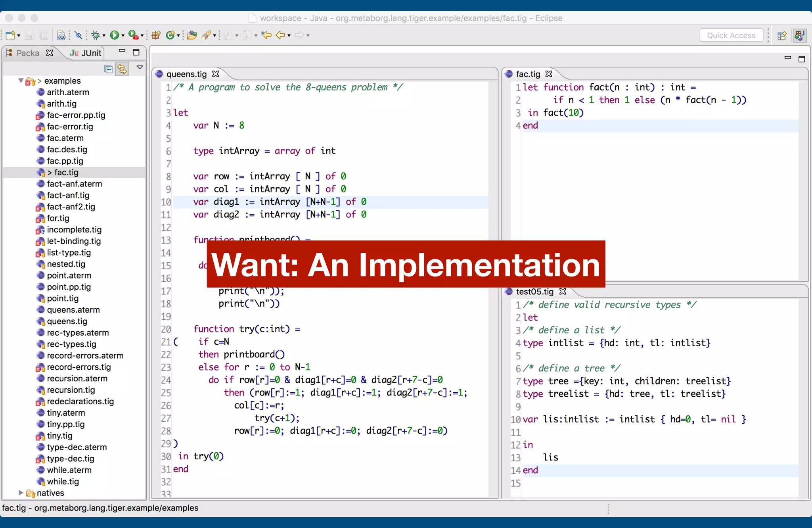
Task: Click the Open Type folder icon
Action: coord(192,35)
